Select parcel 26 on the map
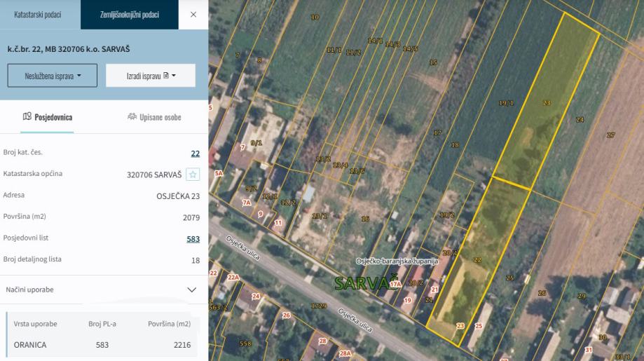This screenshot has height=361, width=644. tap(542, 293)
